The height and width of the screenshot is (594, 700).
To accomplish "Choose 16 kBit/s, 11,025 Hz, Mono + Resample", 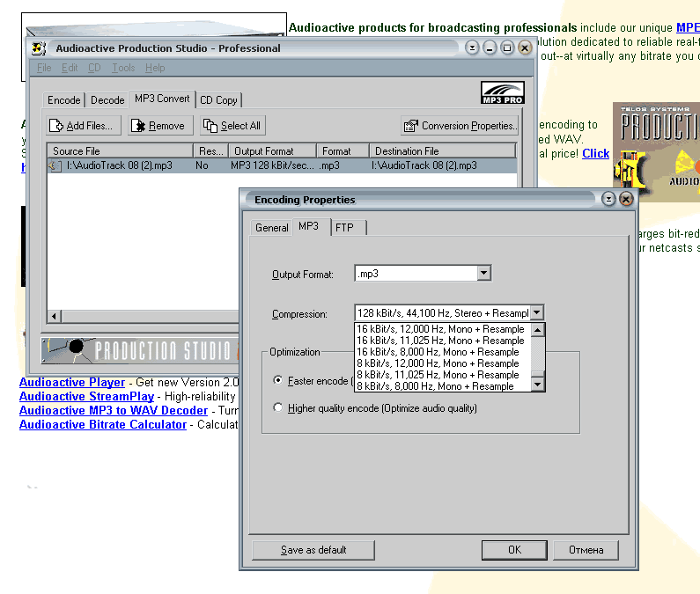I will tap(440, 341).
